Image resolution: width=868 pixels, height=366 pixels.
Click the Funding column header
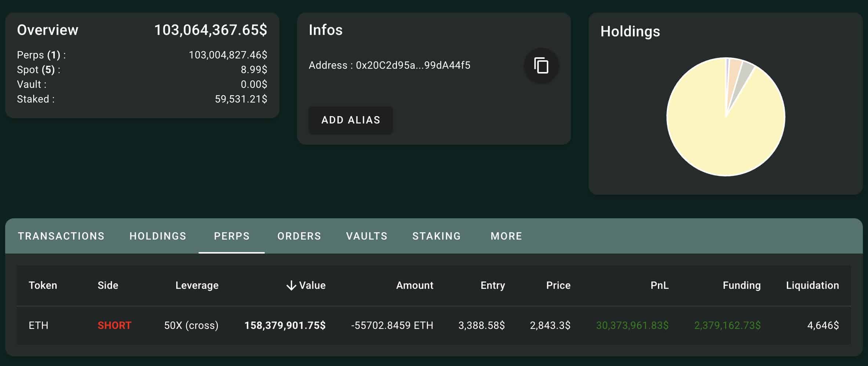(741, 286)
